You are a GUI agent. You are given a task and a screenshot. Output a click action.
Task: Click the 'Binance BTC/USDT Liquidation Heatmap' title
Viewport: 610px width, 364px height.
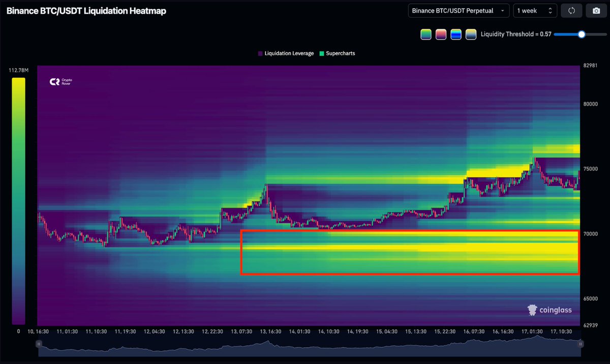[x=86, y=11]
